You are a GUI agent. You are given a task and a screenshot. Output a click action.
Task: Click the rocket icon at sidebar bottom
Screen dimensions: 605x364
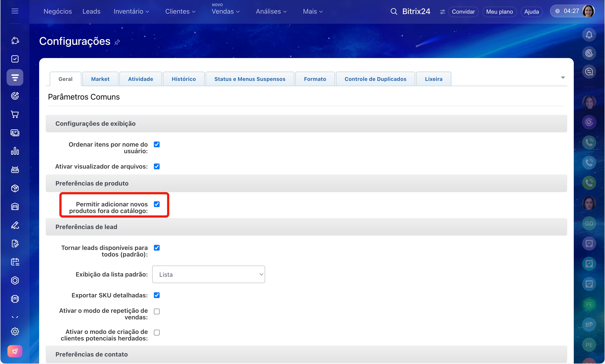pyautogui.click(x=15, y=351)
